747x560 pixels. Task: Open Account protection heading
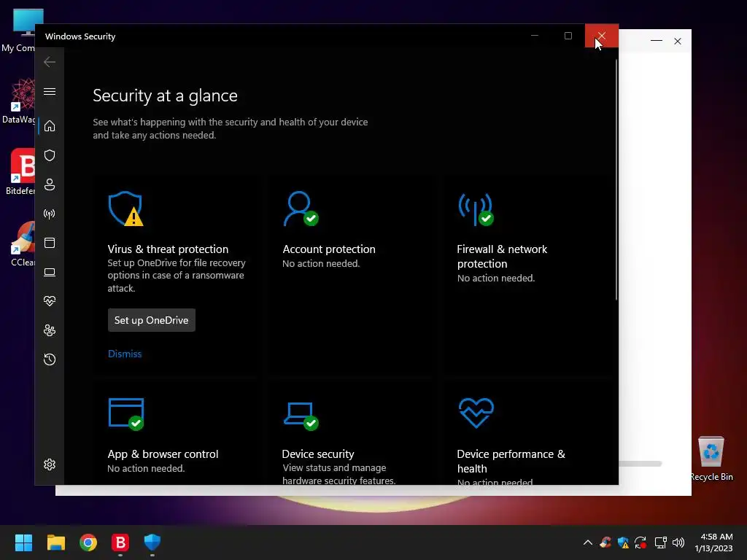[329, 249]
